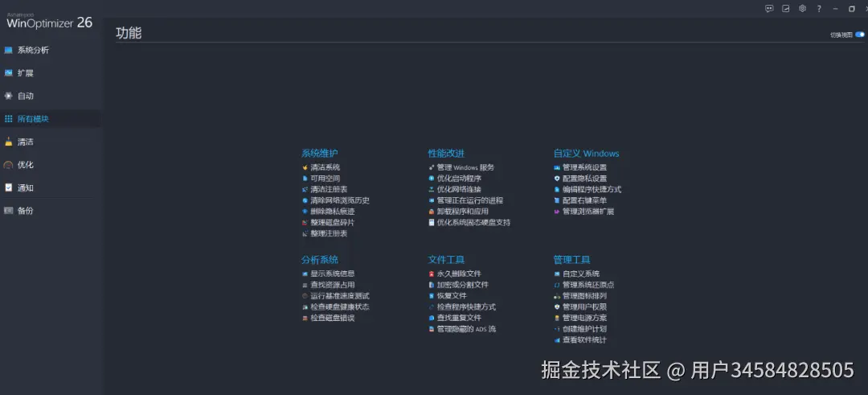This screenshot has width=868, height=395.
Task: Click the icon for 查找重复文件
Action: point(432,318)
